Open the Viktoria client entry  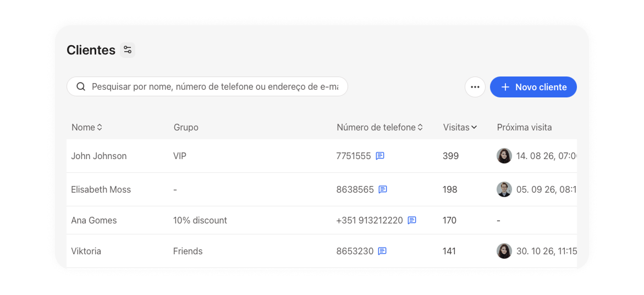pyautogui.click(x=322, y=251)
